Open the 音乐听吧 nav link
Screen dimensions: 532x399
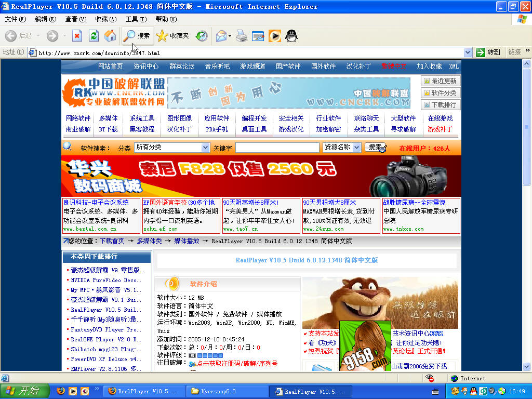point(217,66)
